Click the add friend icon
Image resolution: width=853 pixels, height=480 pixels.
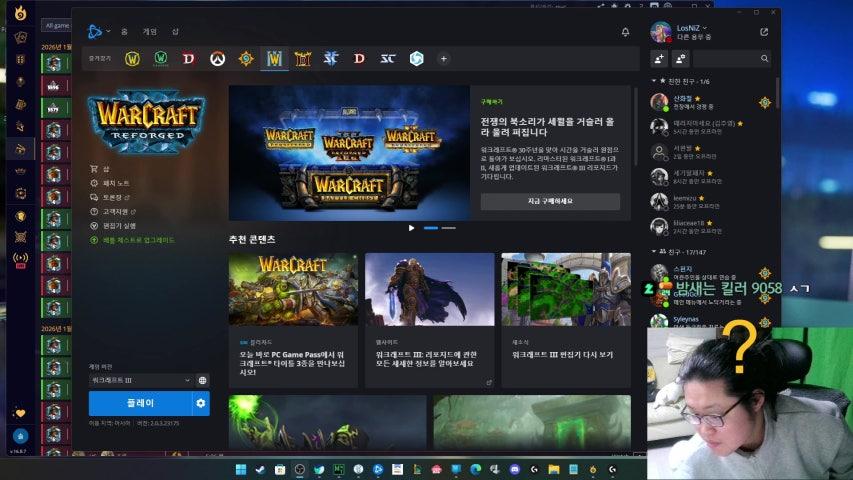pyautogui.click(x=659, y=59)
